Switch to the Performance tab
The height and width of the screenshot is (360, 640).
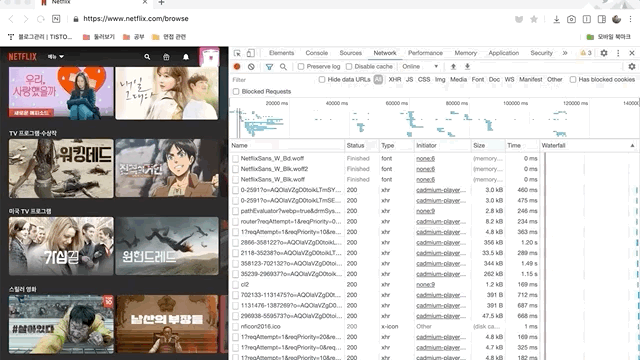tap(425, 53)
